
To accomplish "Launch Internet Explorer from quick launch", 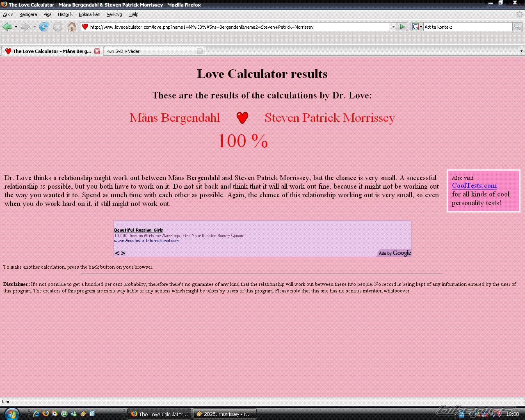I will pos(36,414).
